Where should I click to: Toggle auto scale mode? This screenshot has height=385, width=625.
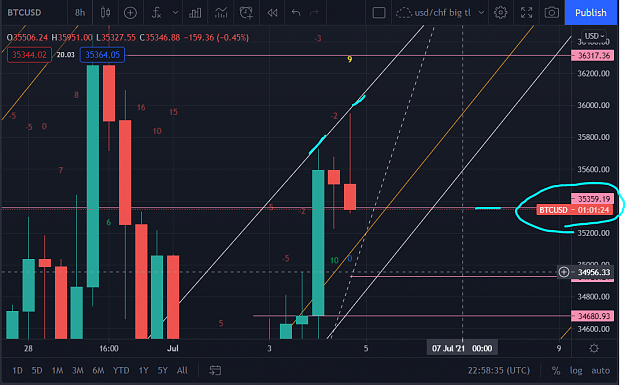[x=600, y=371]
